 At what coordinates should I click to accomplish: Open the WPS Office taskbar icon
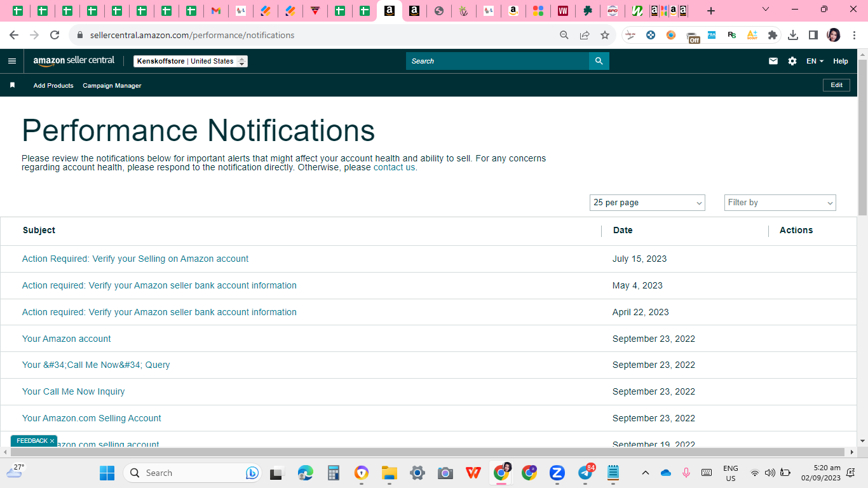click(x=473, y=473)
